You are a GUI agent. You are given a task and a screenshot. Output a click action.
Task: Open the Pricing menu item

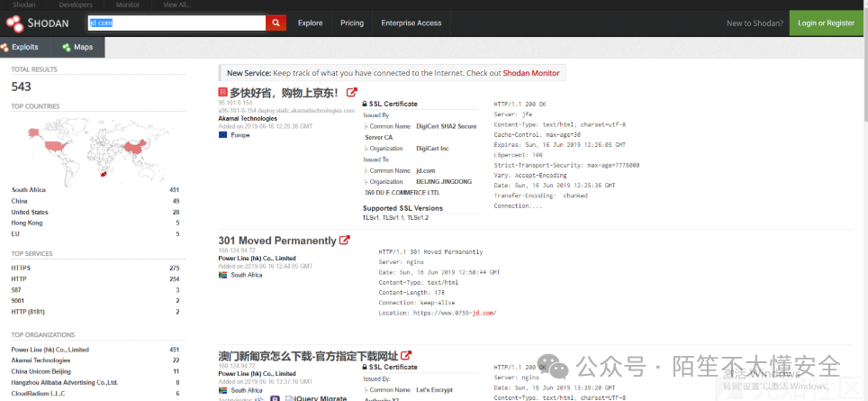[x=352, y=23]
